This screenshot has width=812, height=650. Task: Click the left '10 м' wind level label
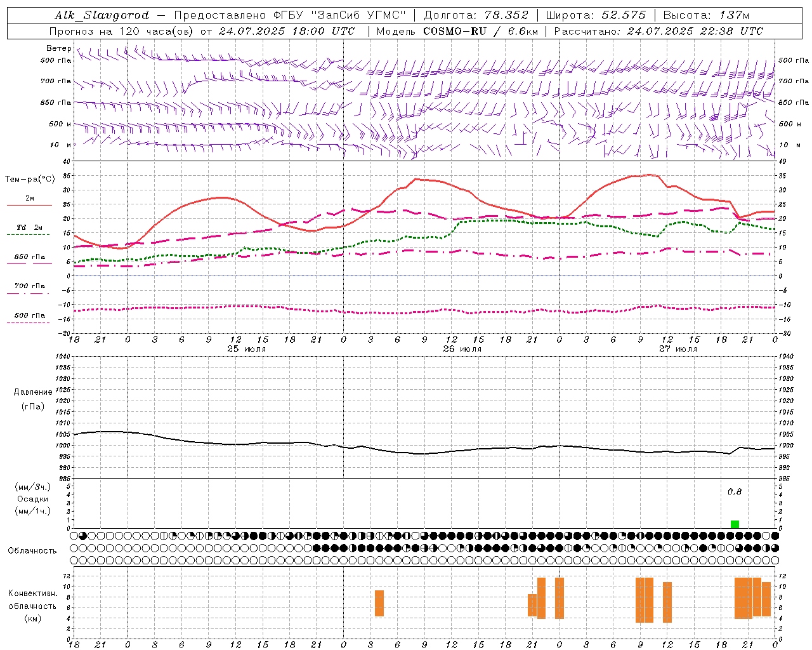point(61,145)
